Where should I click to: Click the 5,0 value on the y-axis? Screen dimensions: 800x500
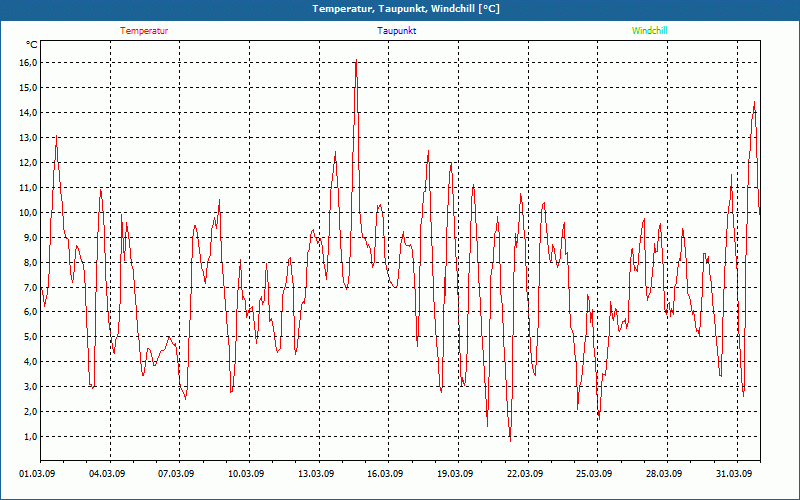pos(31,337)
